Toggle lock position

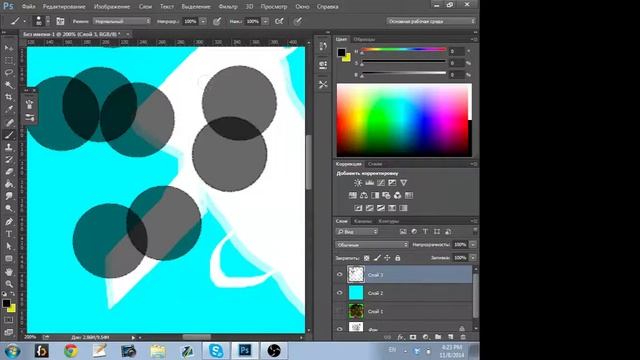pos(387,258)
